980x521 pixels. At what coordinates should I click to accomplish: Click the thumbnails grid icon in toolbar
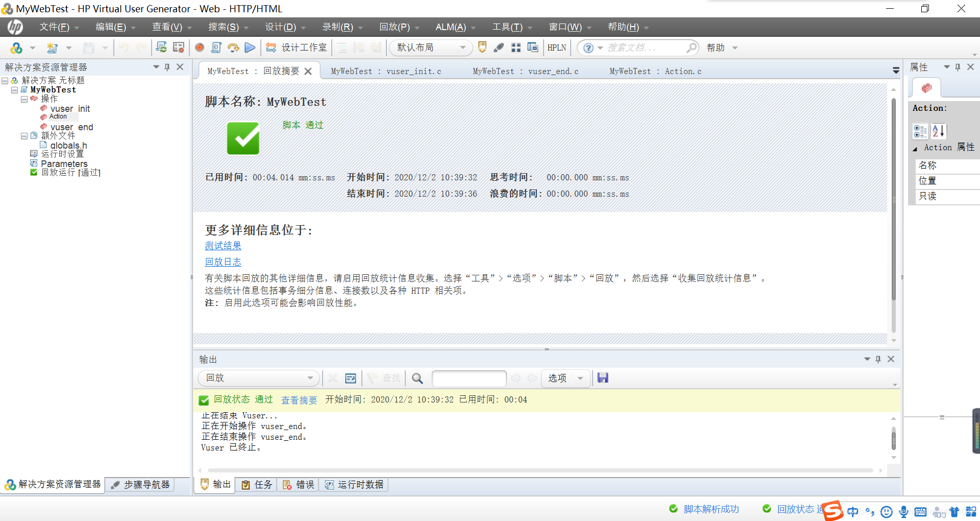[516, 48]
